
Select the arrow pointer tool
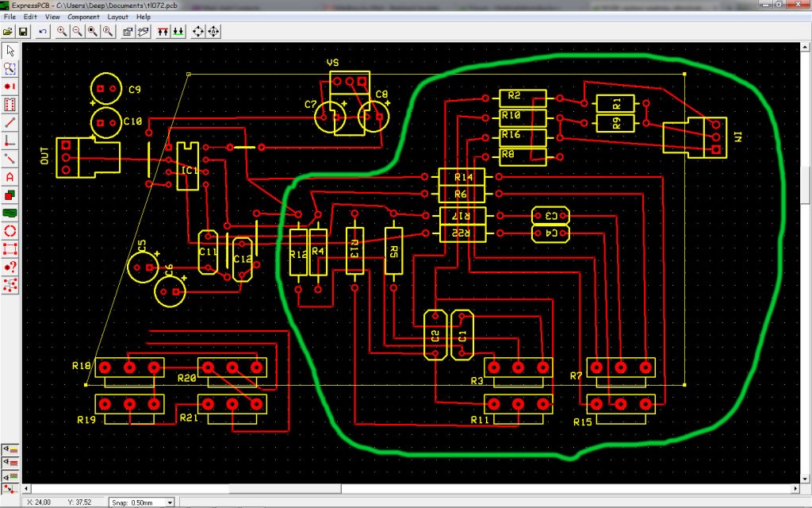(x=10, y=50)
